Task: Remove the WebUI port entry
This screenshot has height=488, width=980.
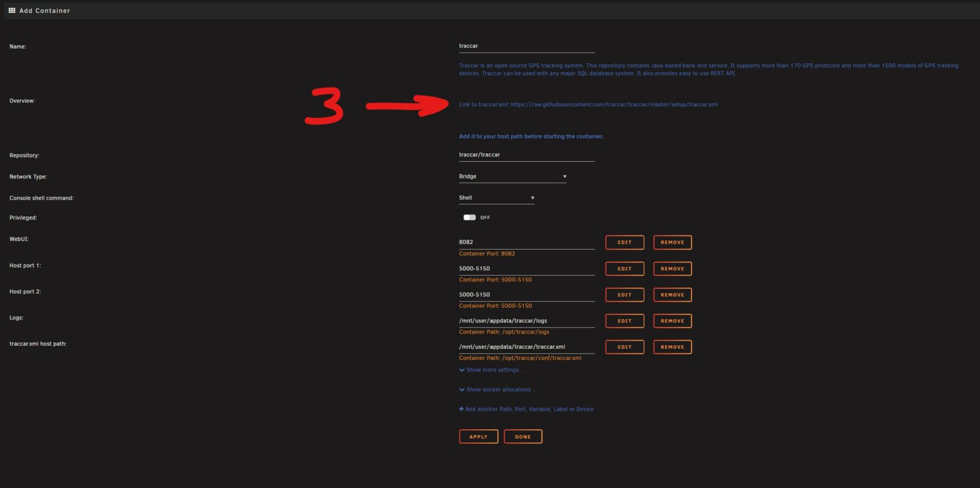Action: click(672, 243)
